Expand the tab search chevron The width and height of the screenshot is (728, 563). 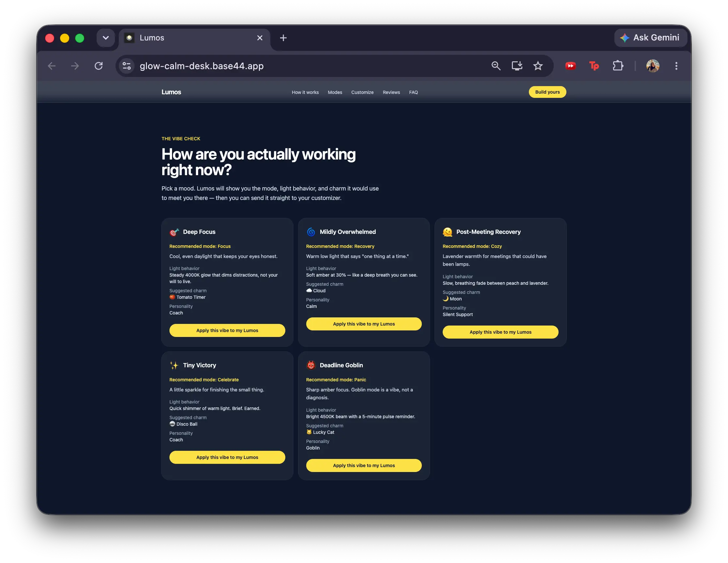pos(106,38)
